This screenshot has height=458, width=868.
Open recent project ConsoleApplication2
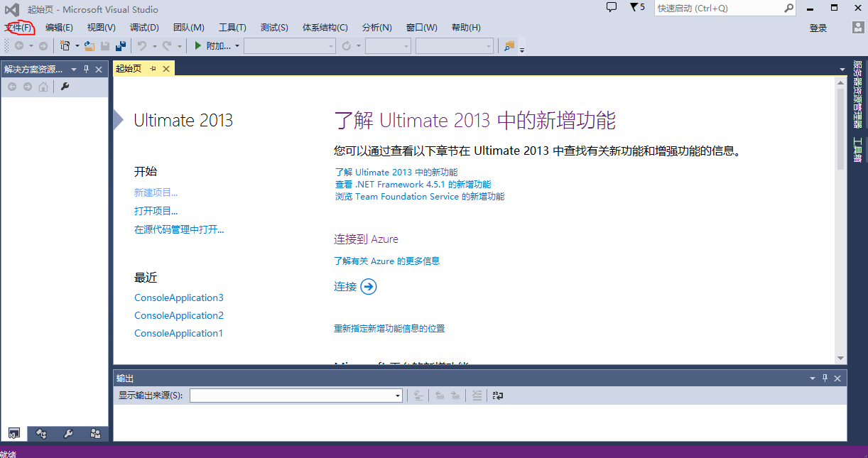tap(179, 315)
